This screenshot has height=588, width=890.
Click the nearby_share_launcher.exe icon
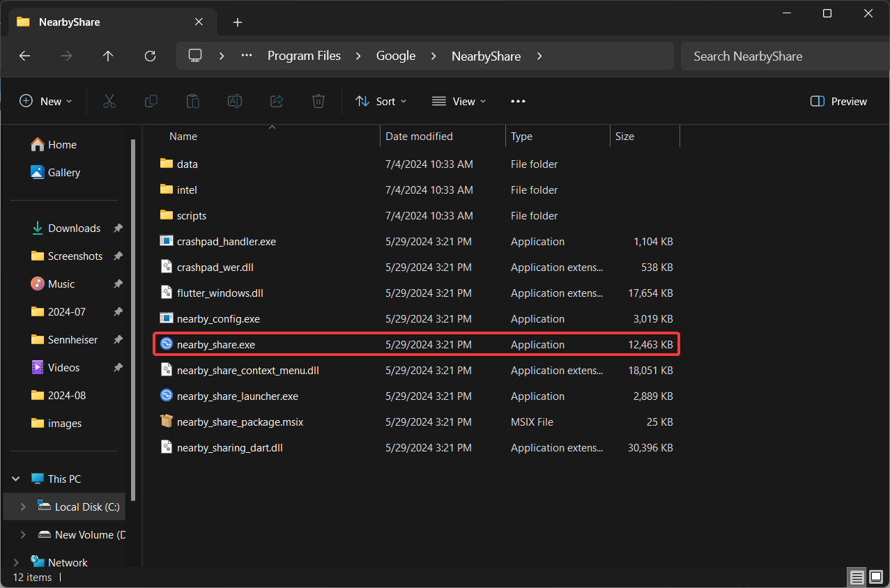click(x=166, y=396)
